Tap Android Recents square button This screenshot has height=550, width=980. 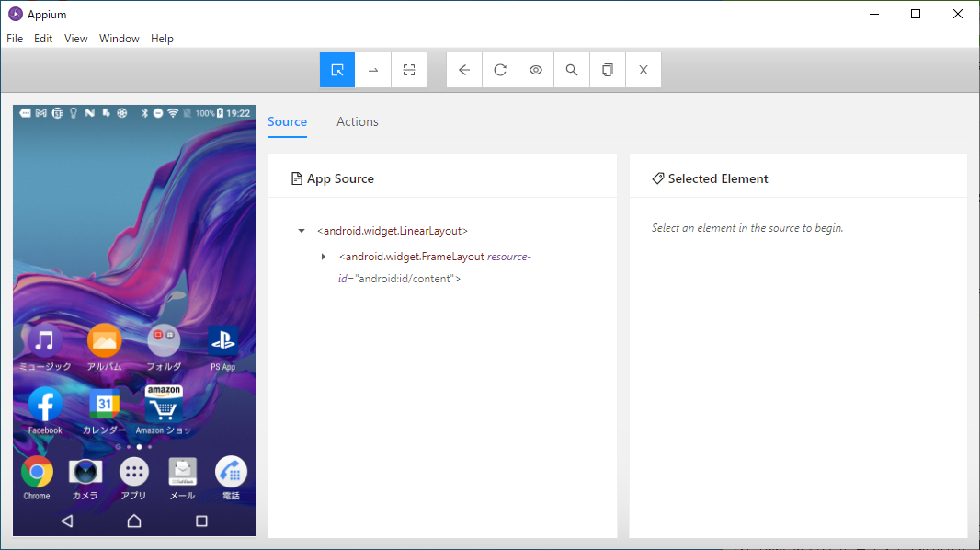click(x=201, y=521)
